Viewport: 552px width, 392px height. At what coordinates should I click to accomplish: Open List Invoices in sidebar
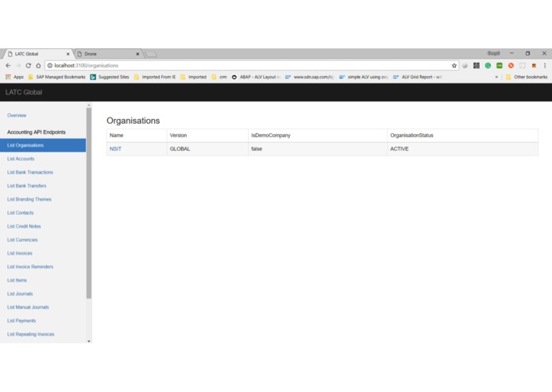(20, 253)
